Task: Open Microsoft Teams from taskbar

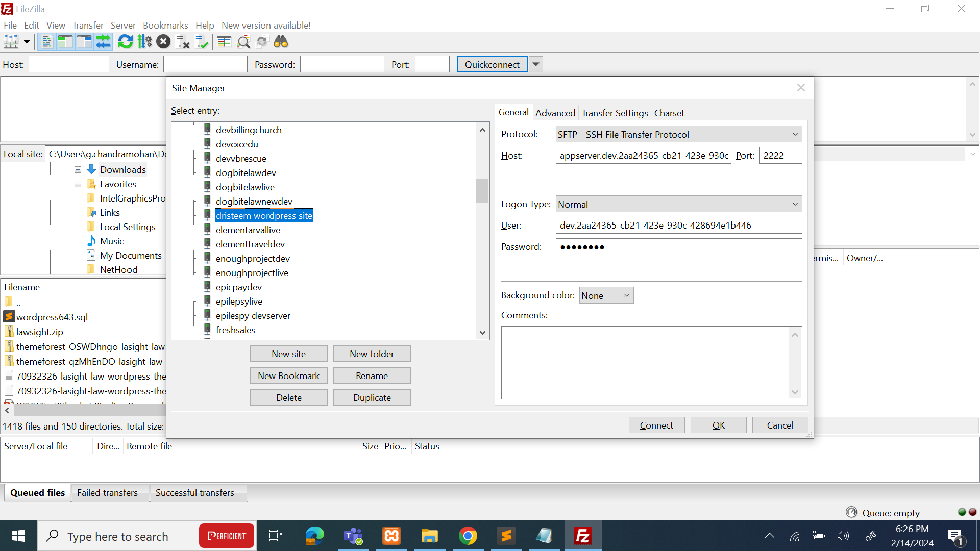Action: (353, 536)
